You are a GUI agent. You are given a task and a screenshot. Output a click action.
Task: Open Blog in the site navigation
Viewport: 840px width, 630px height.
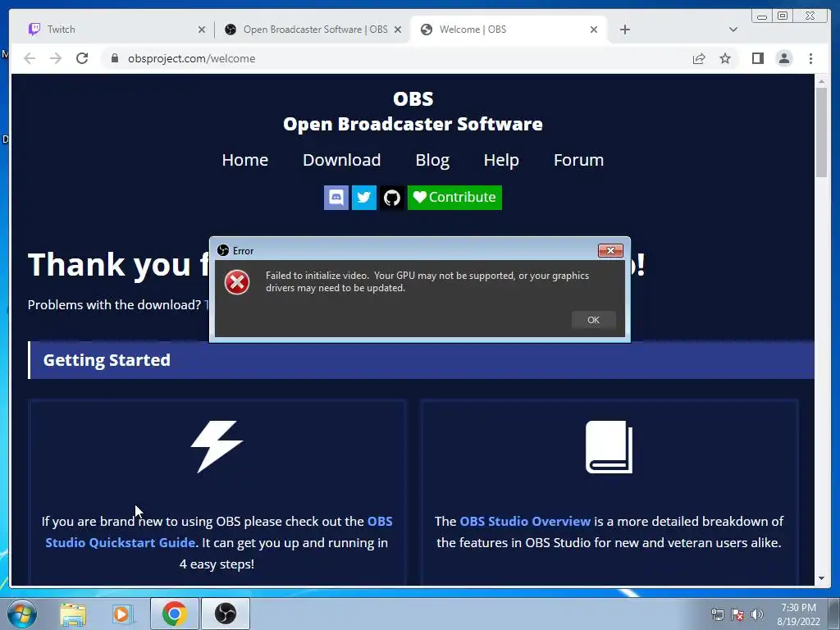click(x=432, y=160)
